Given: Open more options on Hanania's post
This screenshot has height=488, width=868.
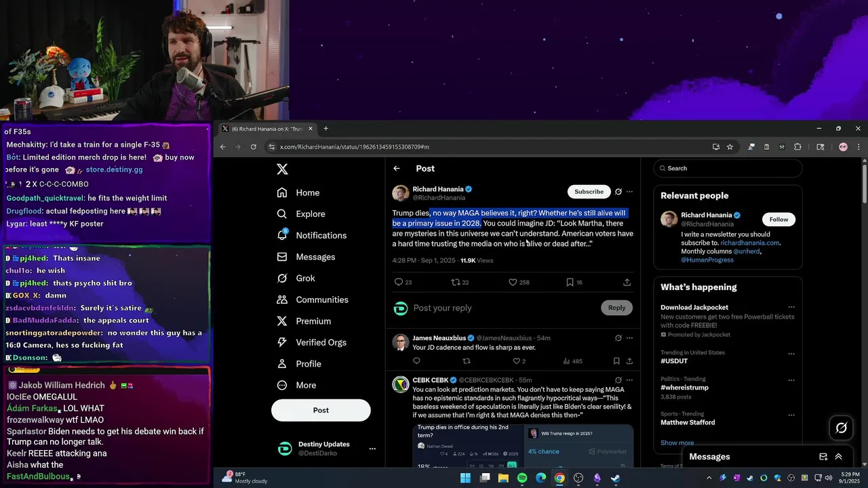Looking at the screenshot, I should tap(629, 192).
